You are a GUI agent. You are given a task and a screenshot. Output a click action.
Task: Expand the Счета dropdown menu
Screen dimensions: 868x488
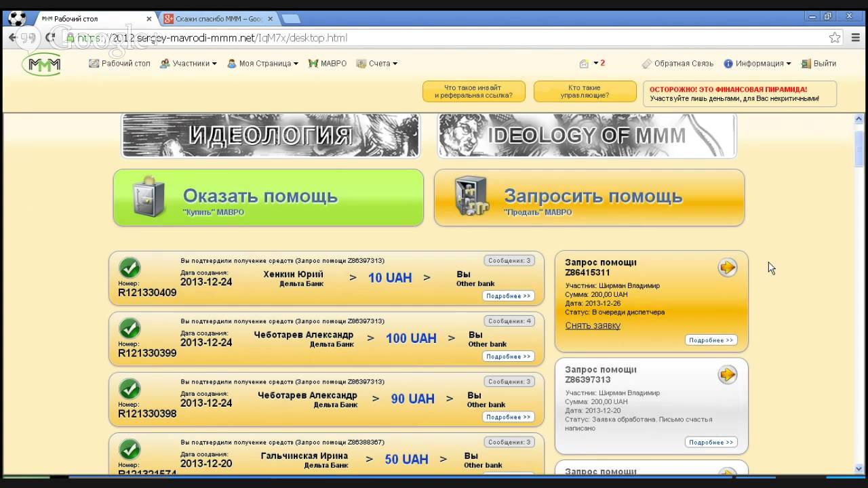(x=377, y=63)
